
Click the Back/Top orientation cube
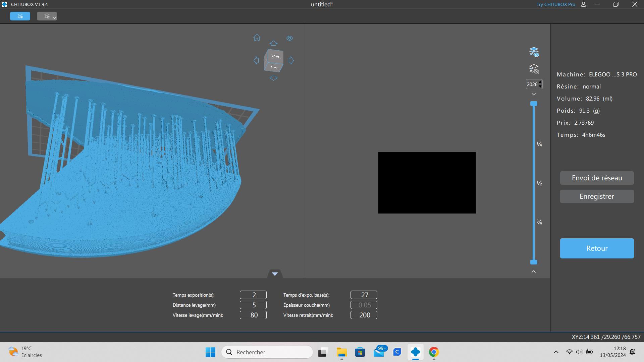click(x=274, y=61)
